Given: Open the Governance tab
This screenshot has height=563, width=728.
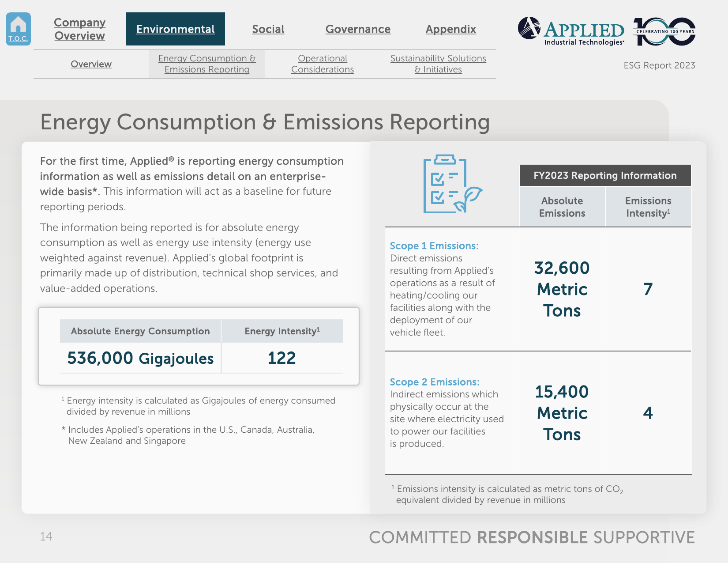Looking at the screenshot, I should tap(358, 29).
